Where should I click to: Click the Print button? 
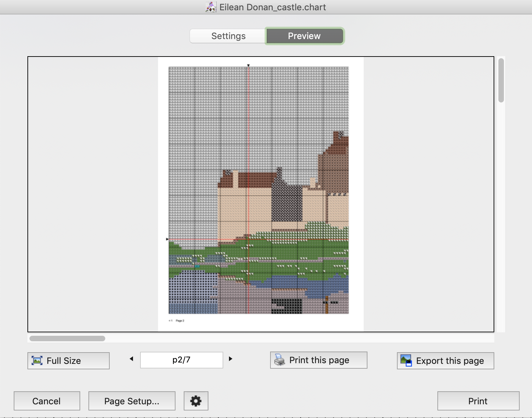tap(478, 401)
